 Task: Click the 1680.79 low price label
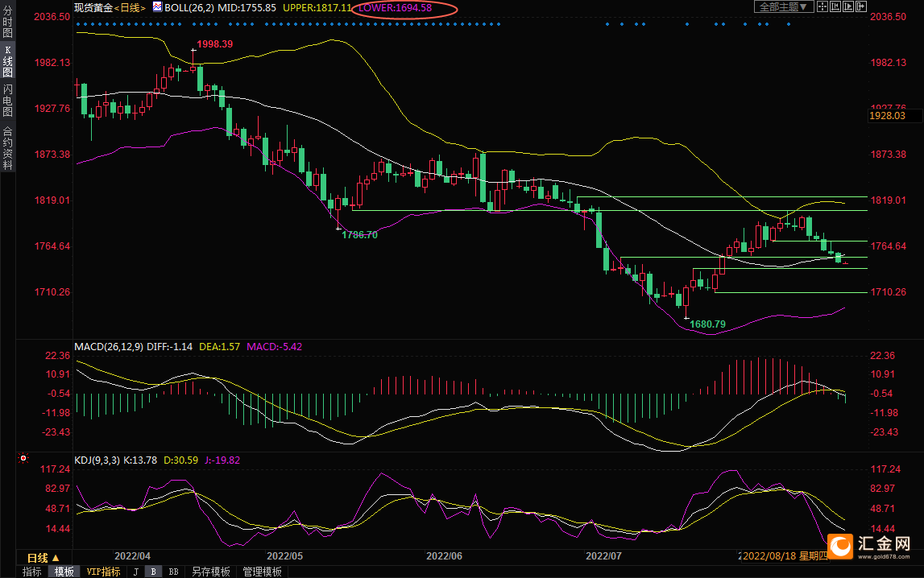click(x=708, y=324)
